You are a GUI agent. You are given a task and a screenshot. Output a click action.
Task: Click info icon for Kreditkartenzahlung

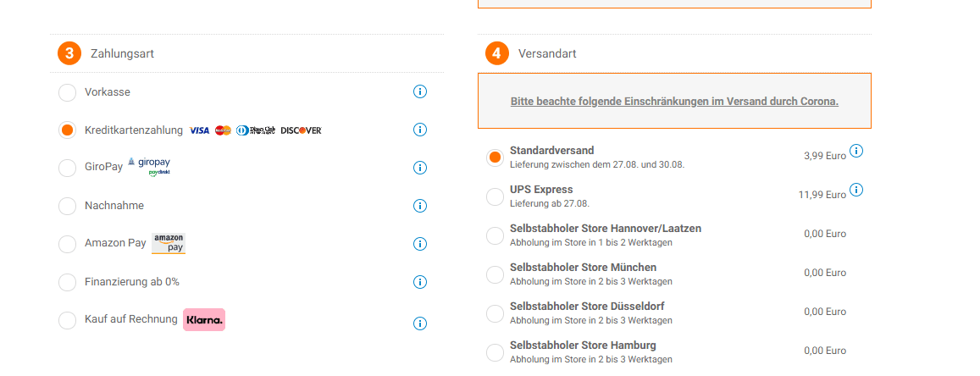click(x=420, y=130)
